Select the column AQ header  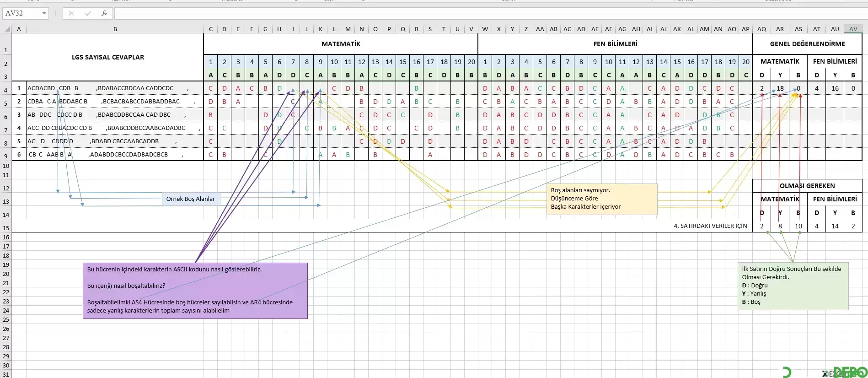[761, 29]
